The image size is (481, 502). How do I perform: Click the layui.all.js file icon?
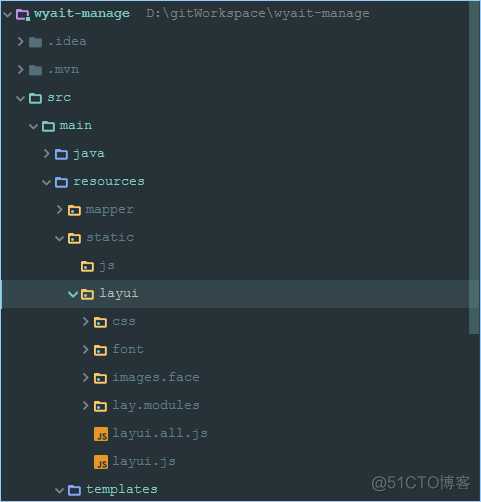pos(101,434)
